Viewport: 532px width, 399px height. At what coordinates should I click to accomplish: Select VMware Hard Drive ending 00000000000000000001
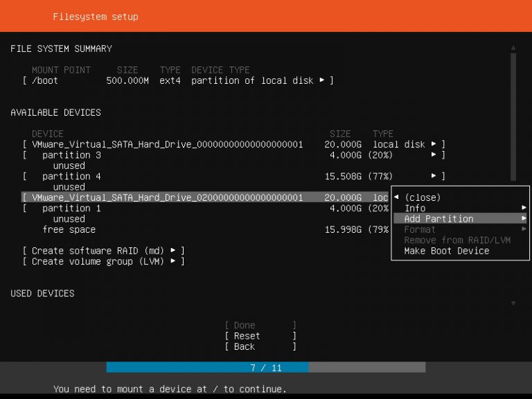click(233, 145)
